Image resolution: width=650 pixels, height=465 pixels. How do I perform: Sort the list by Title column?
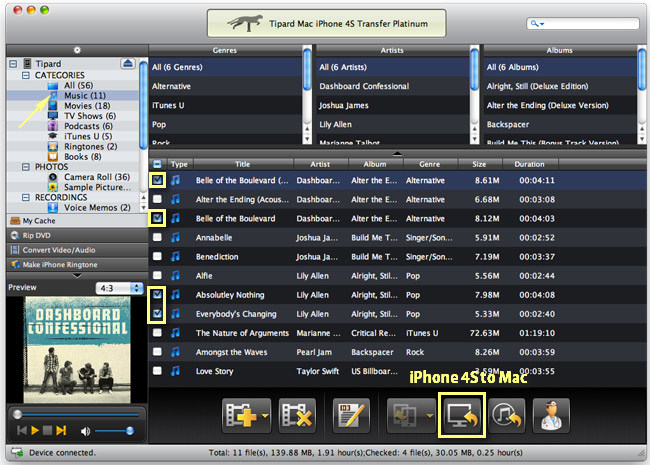pos(243,164)
